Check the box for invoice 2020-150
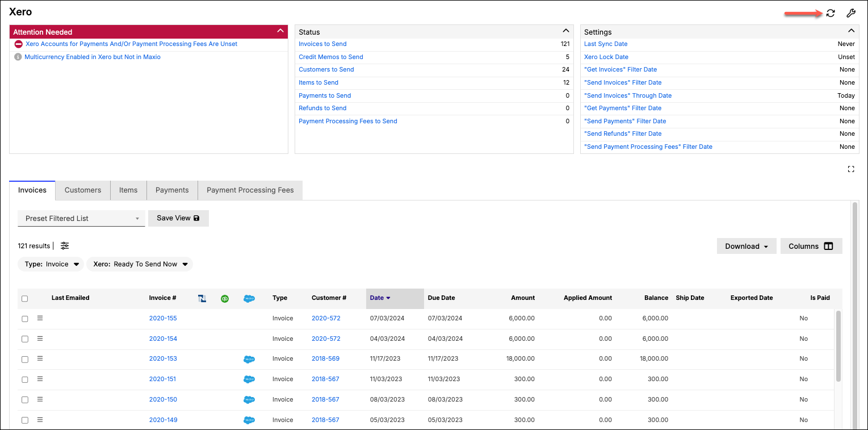868x430 pixels. [x=24, y=400]
